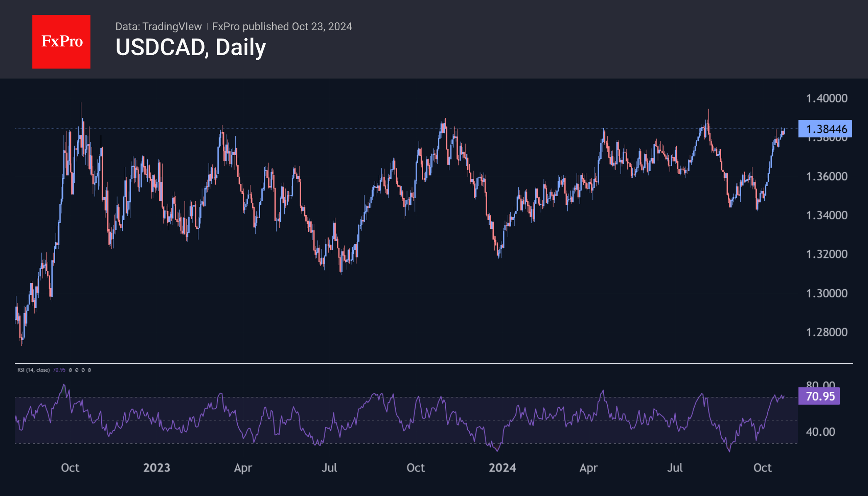
Task: Click the 1.40000 price scale label
Action: (827, 98)
